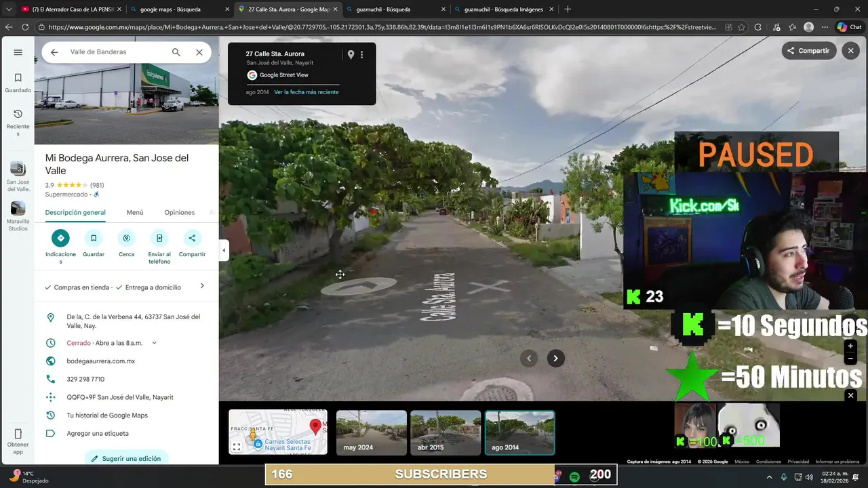The height and width of the screenshot is (488, 868).
Task: Click Ver la fecha más reciente link
Action: point(307,92)
